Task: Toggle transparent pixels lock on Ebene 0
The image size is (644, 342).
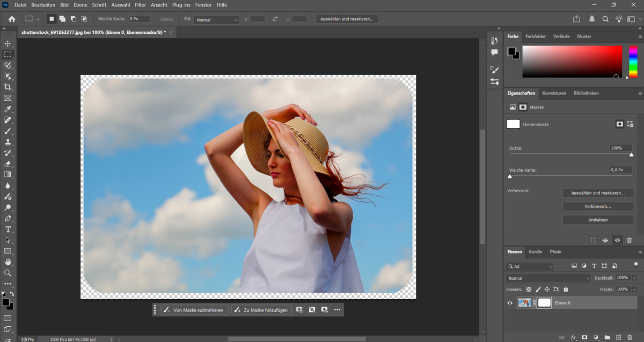Action: click(529, 289)
